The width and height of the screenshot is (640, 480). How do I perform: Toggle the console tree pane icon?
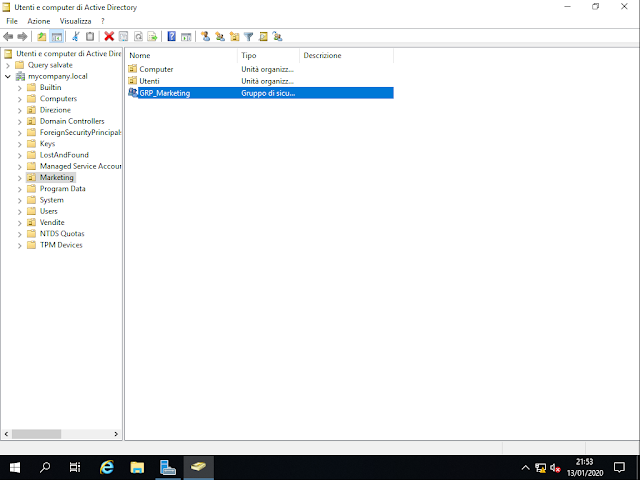56,37
